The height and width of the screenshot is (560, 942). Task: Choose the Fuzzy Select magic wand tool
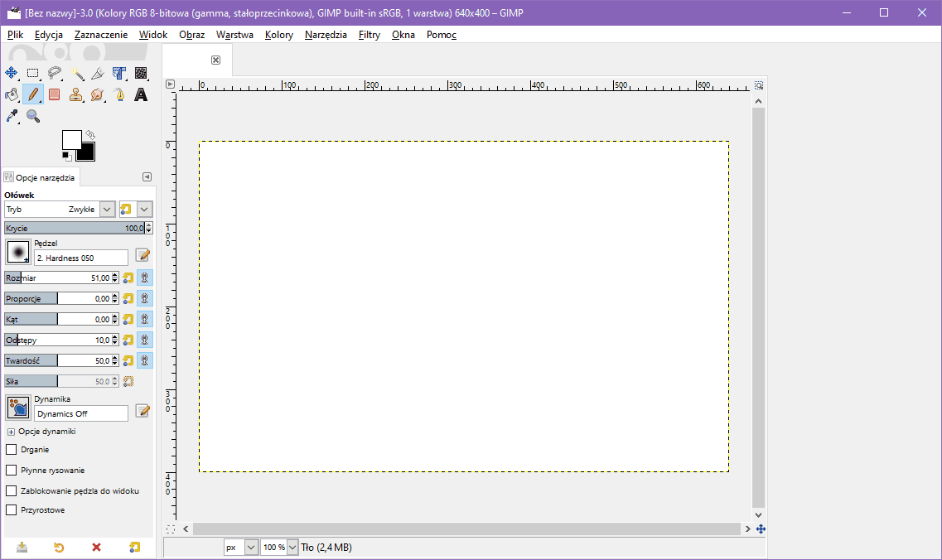76,73
